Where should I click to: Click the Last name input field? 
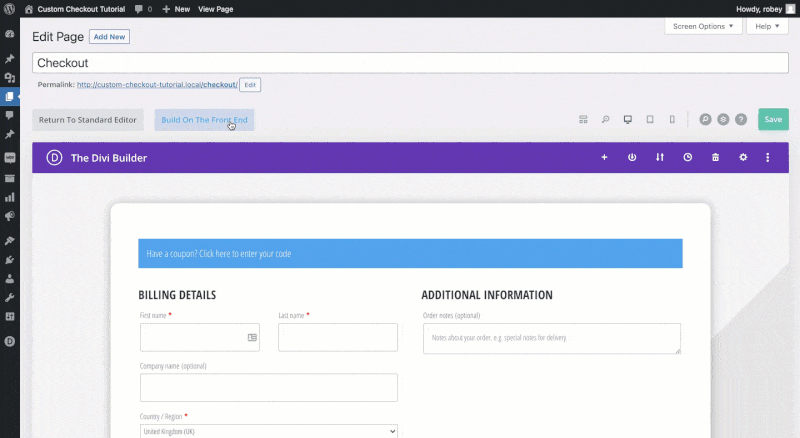click(338, 337)
